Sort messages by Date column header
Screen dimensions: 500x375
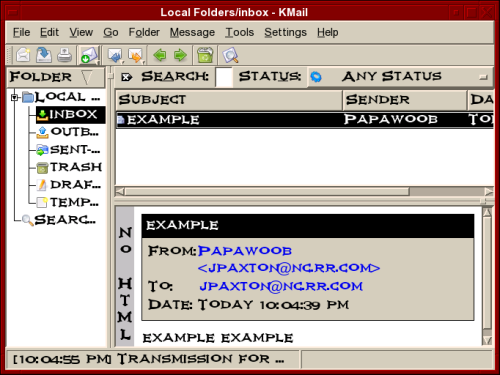(x=480, y=100)
